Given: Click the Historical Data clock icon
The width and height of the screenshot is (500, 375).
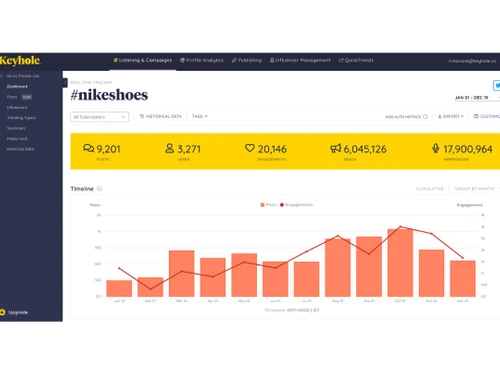Looking at the screenshot, I should click(x=142, y=116).
